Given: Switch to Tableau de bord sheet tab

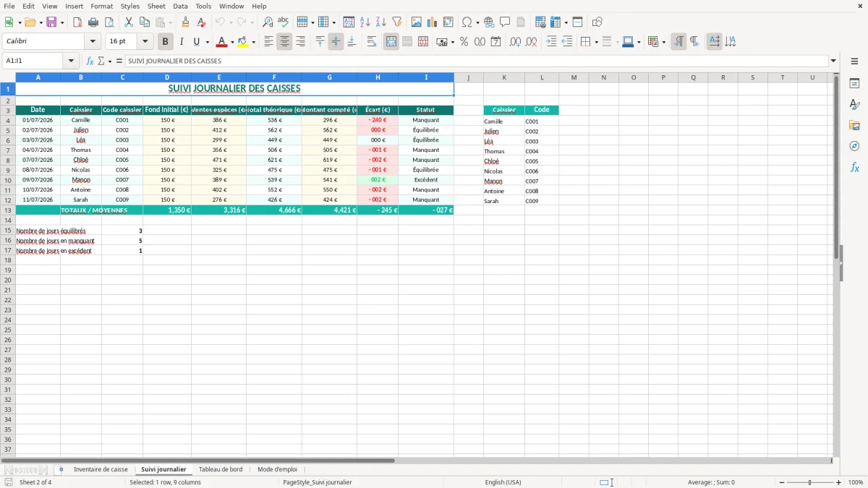Looking at the screenshot, I should [221, 469].
